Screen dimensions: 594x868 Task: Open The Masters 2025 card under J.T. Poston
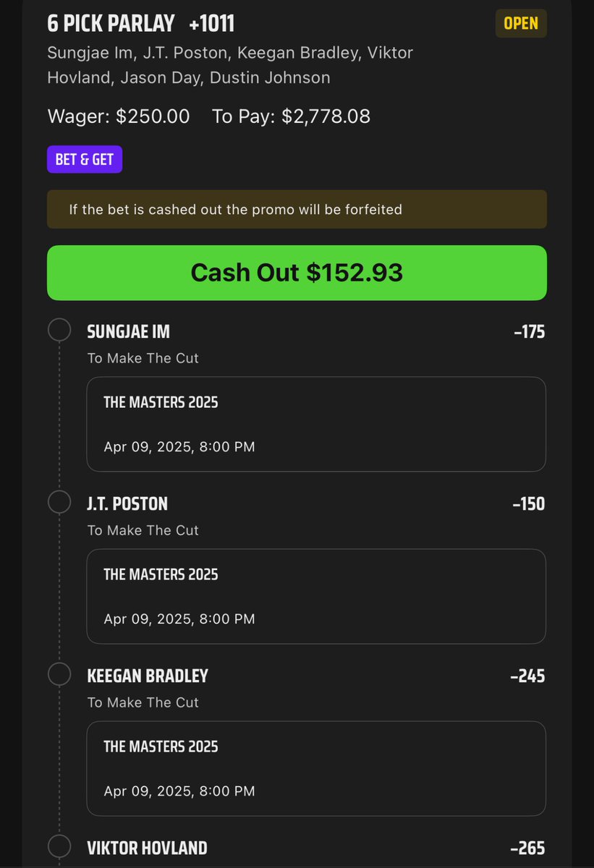click(316, 597)
